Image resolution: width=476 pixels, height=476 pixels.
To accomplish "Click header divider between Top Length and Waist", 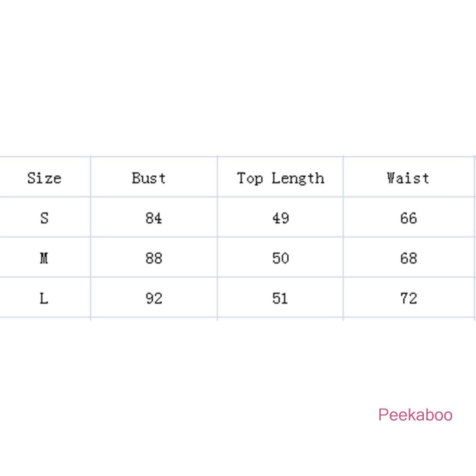I will point(344,177).
